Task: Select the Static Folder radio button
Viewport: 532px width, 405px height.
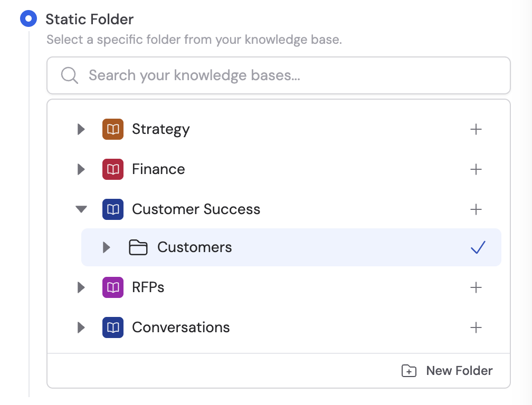Action: click(x=28, y=18)
